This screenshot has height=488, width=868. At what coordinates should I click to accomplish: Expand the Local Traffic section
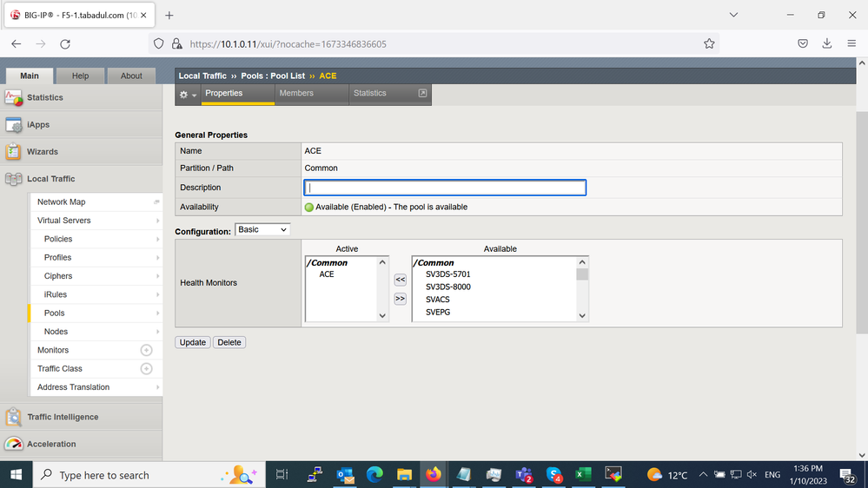tap(50, 179)
